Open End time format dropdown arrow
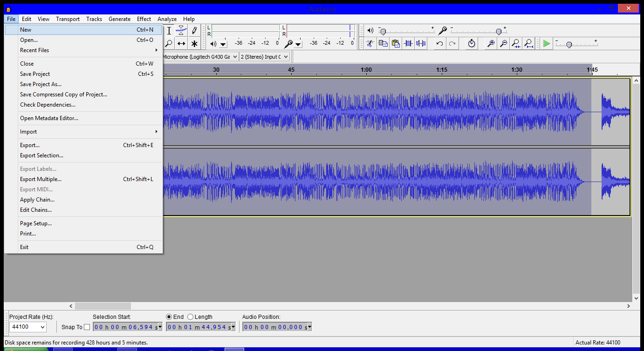 [233, 327]
